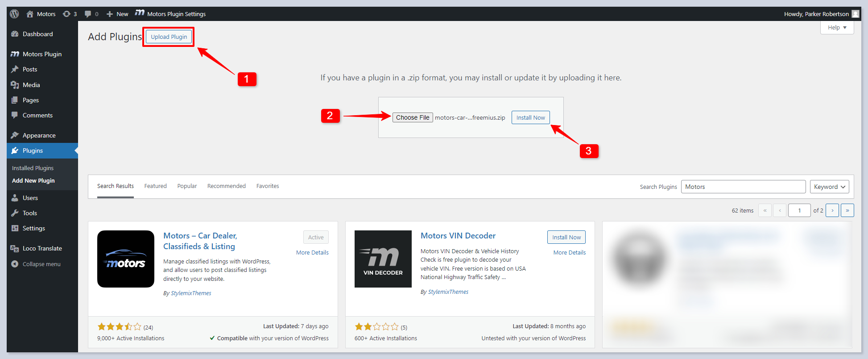Click the Search Plugins input field
The height and width of the screenshot is (359, 868).
click(x=743, y=187)
